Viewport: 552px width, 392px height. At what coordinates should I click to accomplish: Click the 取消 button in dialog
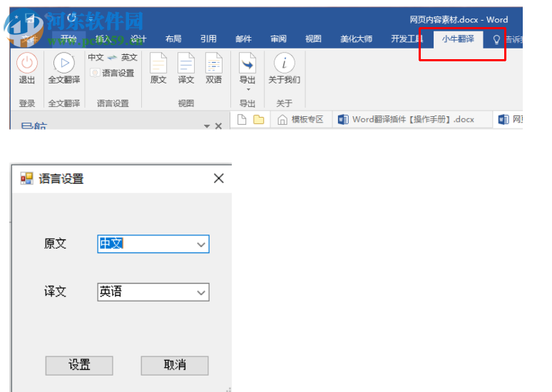click(175, 365)
